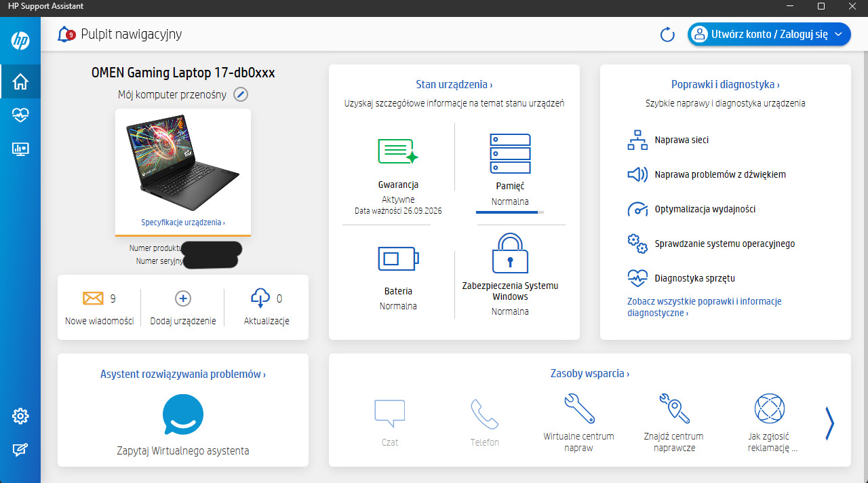Click the OMEN laptop product image
Image resolution: width=868 pixels, height=483 pixels.
click(x=182, y=161)
